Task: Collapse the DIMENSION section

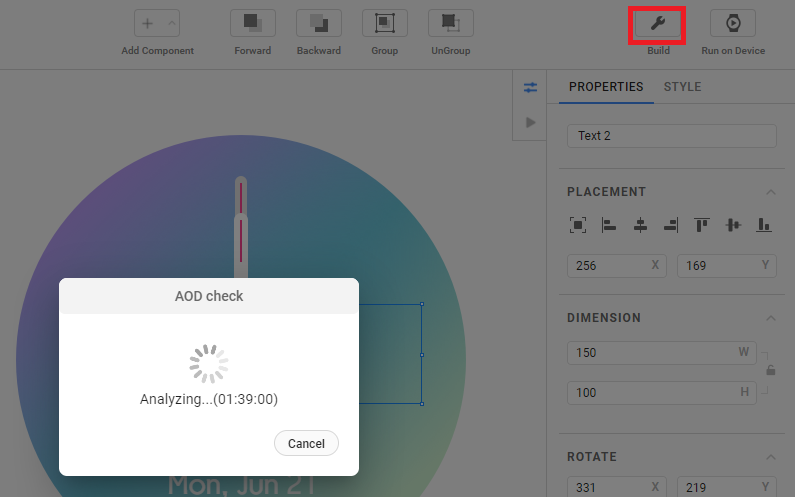Action: 771,318
